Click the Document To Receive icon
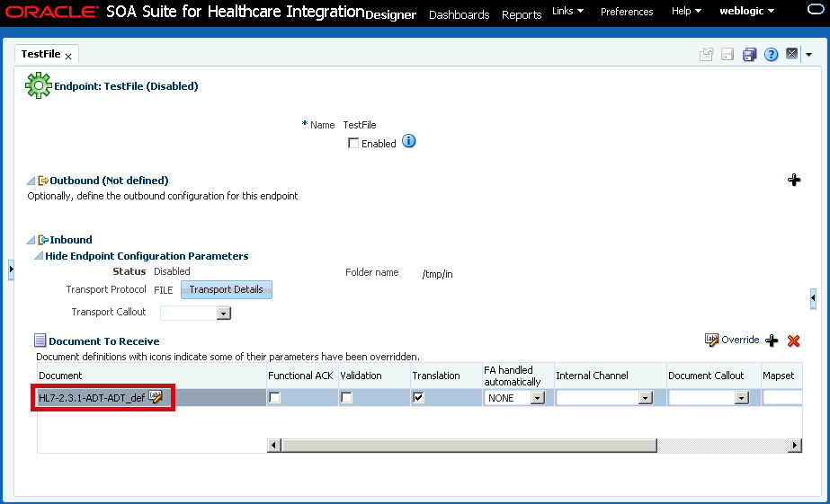This screenshot has width=830, height=504. coord(40,340)
